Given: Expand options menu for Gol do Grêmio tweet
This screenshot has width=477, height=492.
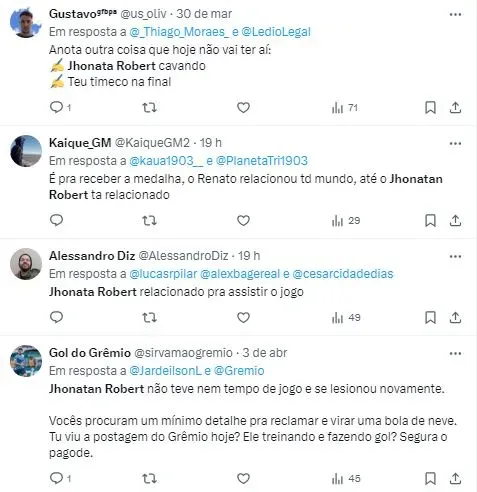Looking at the screenshot, I should click(455, 353).
